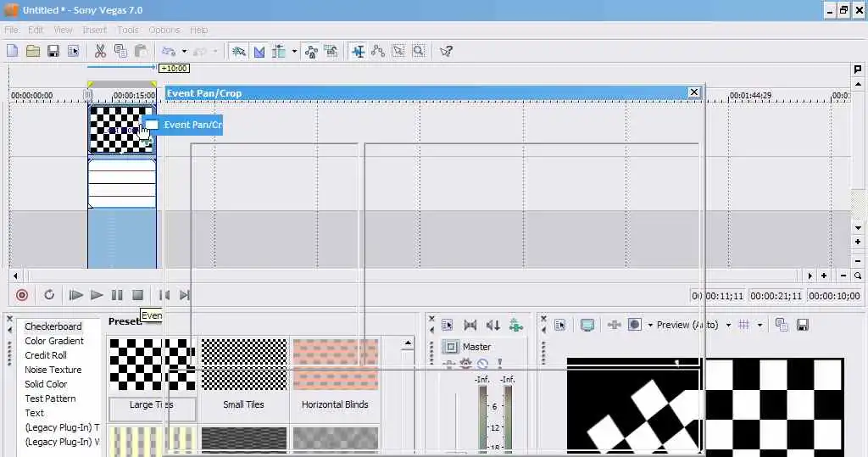868x457 pixels.
Task: Toggle Automatic Crossfades in the toolbar
Action: (259, 52)
